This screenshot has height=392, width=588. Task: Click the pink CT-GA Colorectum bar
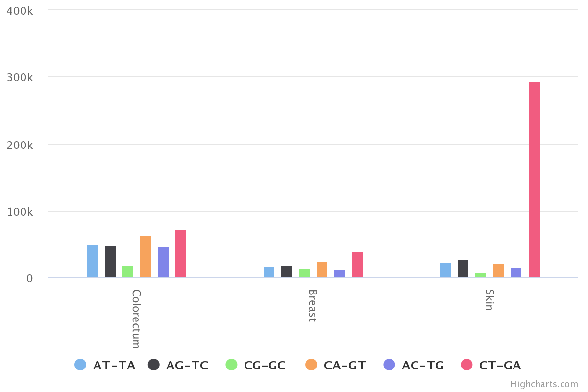pyautogui.click(x=181, y=254)
